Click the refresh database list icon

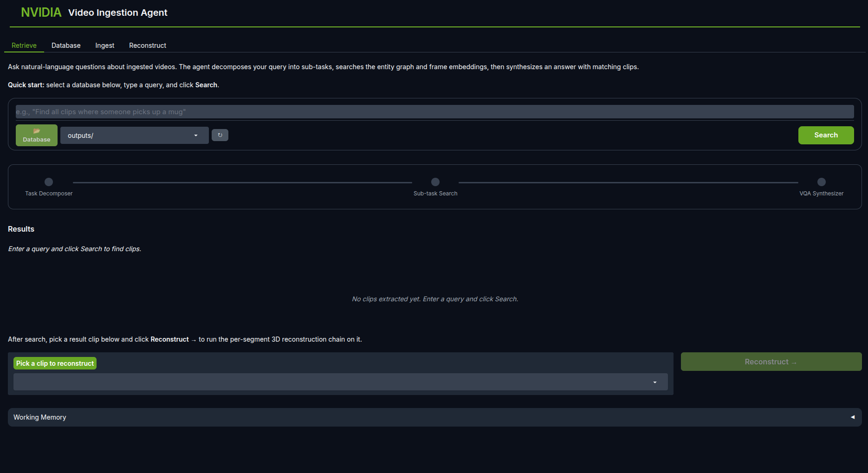tap(220, 135)
